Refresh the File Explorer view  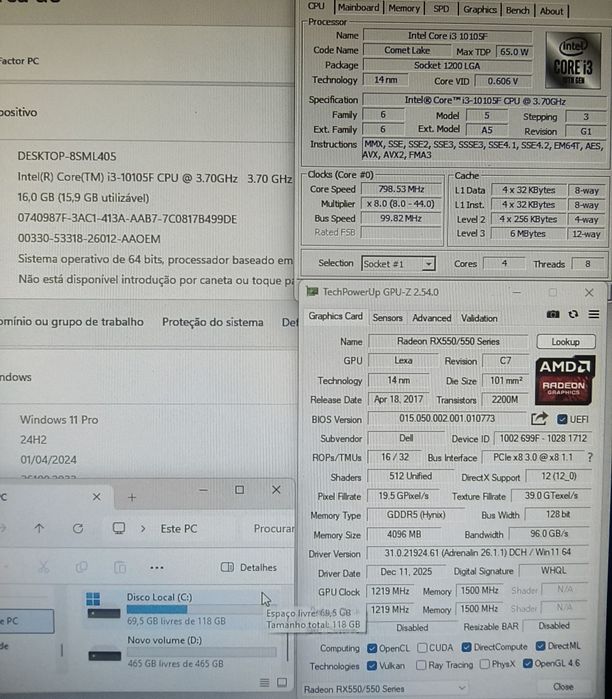click(x=78, y=529)
